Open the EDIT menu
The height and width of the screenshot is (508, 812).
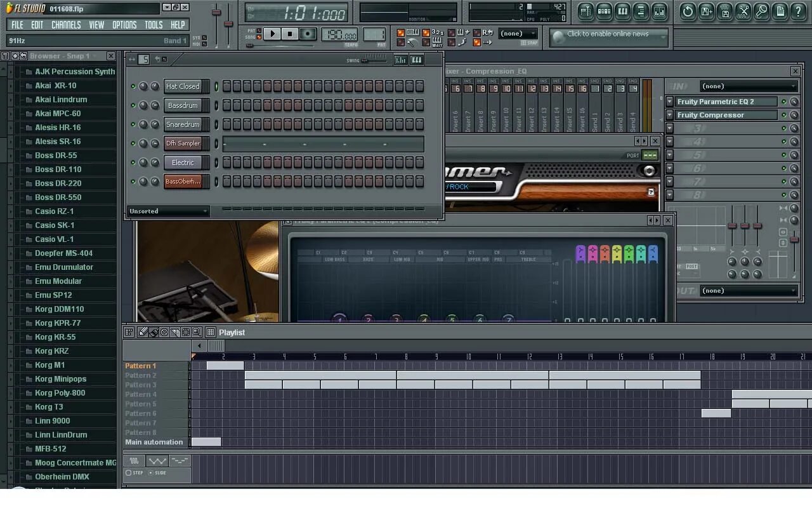pos(37,25)
